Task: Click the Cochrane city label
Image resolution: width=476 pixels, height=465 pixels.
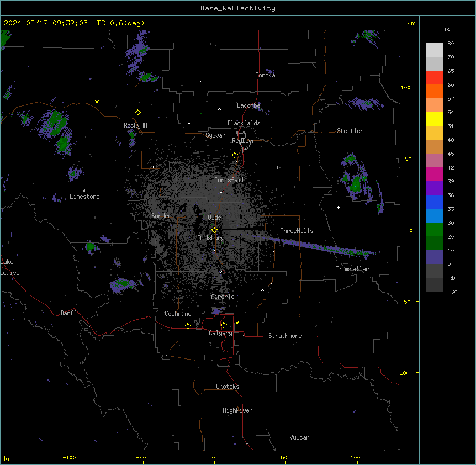Action: pos(178,314)
